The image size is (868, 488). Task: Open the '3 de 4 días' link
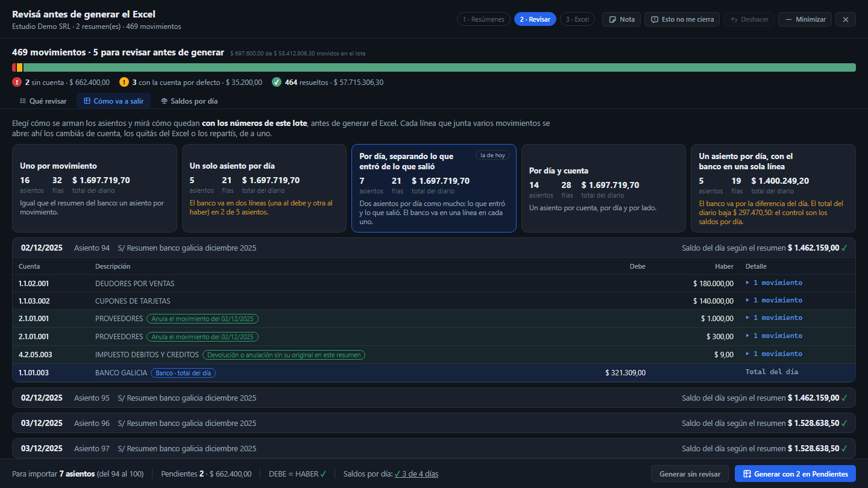(417, 474)
